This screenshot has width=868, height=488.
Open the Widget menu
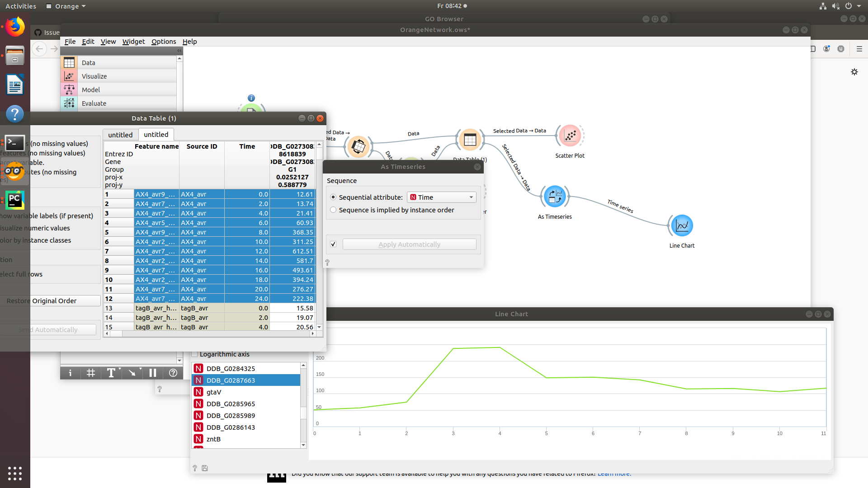coord(133,41)
